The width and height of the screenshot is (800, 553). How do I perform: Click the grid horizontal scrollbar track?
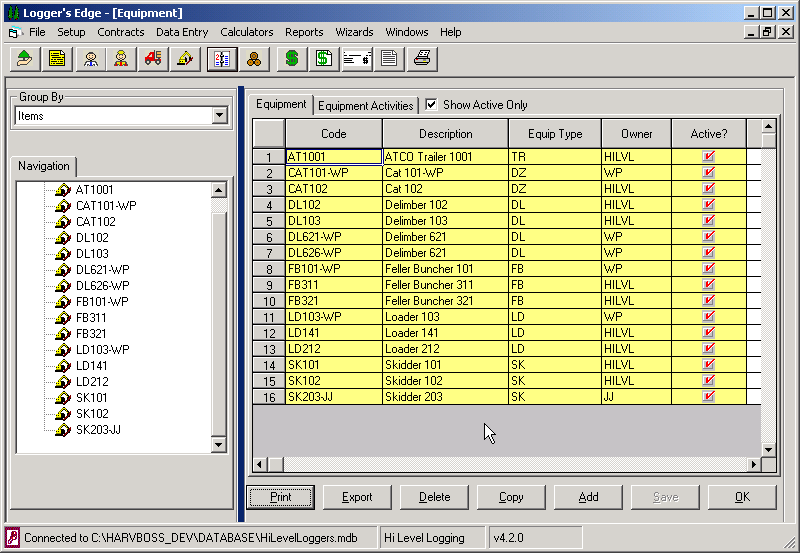click(x=515, y=464)
